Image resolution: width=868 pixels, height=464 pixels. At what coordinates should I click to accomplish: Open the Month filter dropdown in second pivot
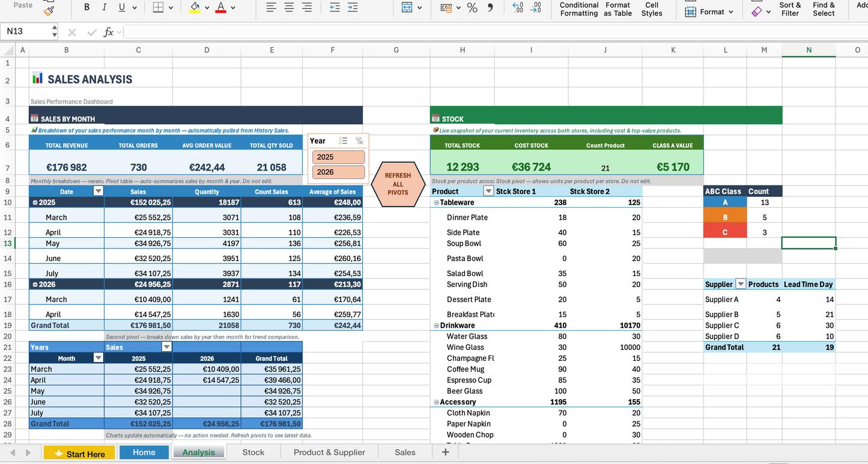(99, 358)
